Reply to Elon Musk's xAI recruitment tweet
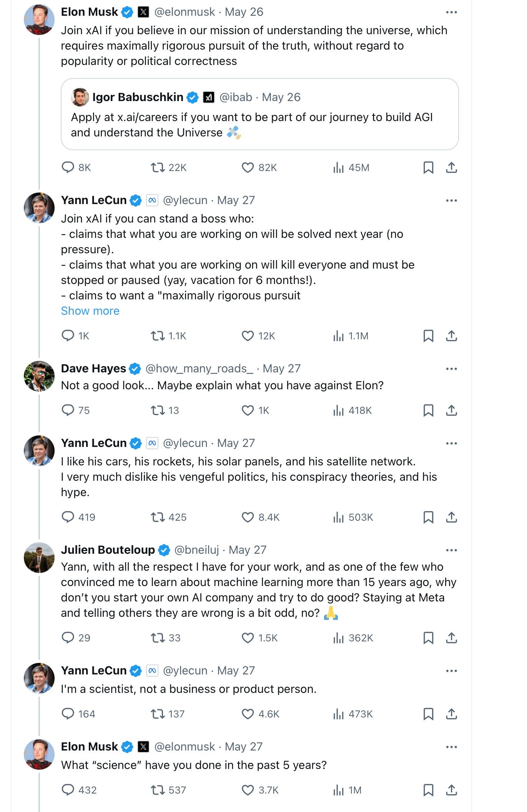 tap(68, 167)
